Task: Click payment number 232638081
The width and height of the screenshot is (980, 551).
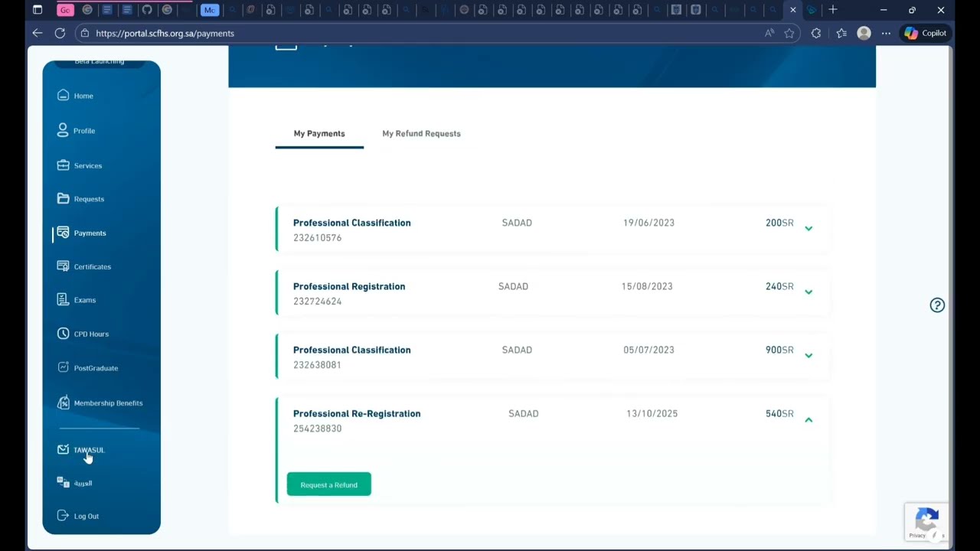Action: click(317, 365)
